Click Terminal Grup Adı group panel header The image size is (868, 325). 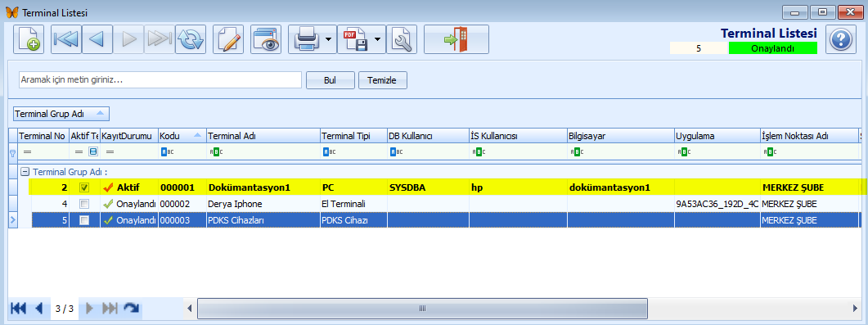(61, 114)
